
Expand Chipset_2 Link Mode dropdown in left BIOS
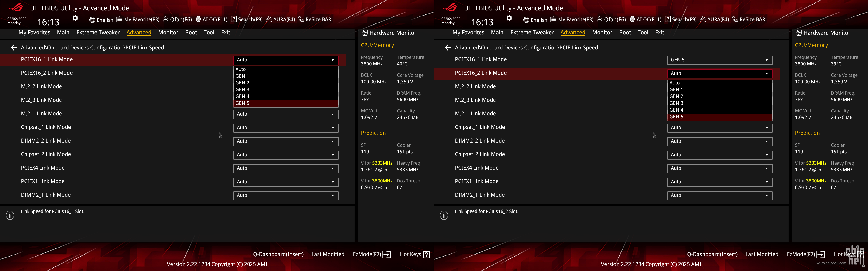286,155
